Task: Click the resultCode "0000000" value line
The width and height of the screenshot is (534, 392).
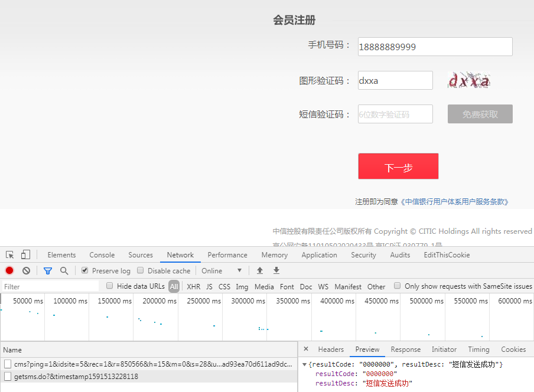Action: click(356, 374)
